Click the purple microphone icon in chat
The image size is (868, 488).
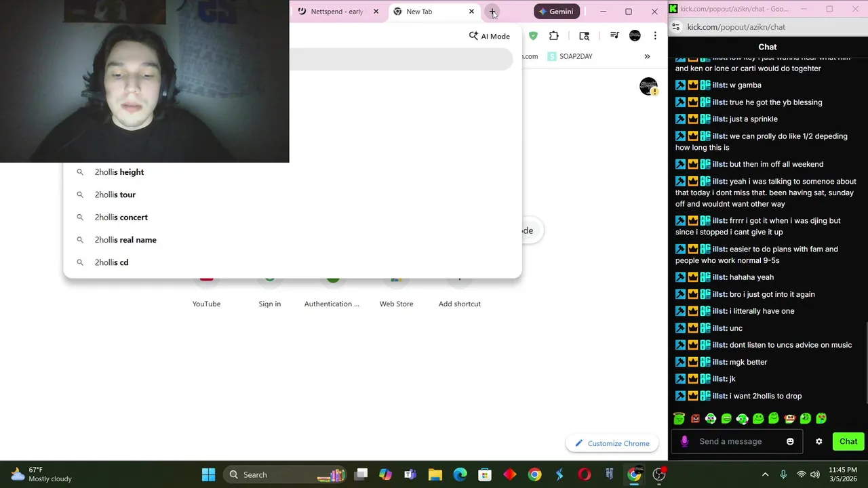pos(684,441)
